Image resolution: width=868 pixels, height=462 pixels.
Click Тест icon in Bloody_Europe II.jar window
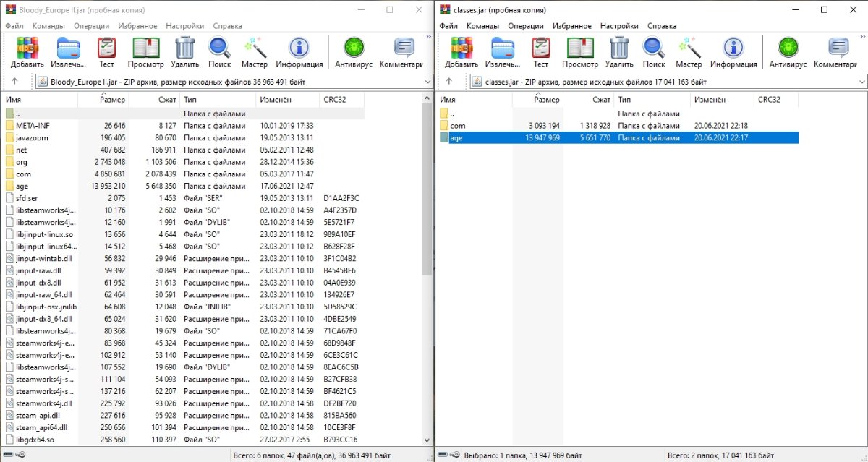coord(106,47)
